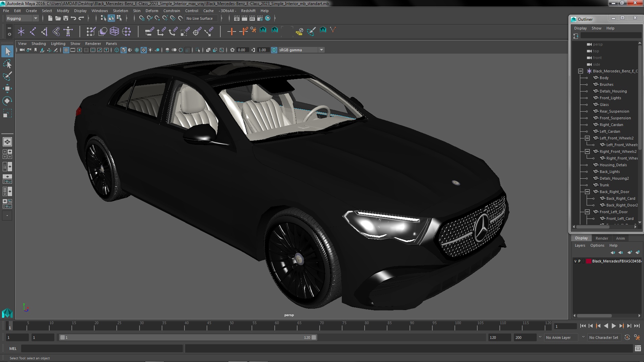Screen dimensions: 644x362
Task: Step to the next keyframe
Action: click(622, 326)
